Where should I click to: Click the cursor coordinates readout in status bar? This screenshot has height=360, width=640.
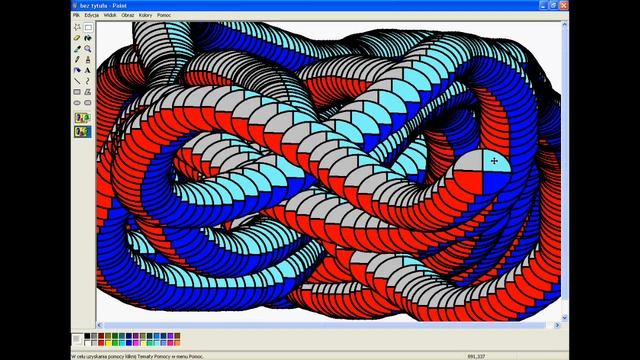476,356
